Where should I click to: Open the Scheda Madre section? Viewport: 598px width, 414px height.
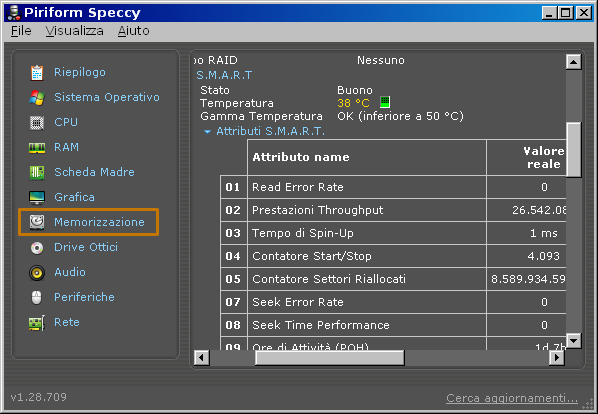click(x=94, y=172)
